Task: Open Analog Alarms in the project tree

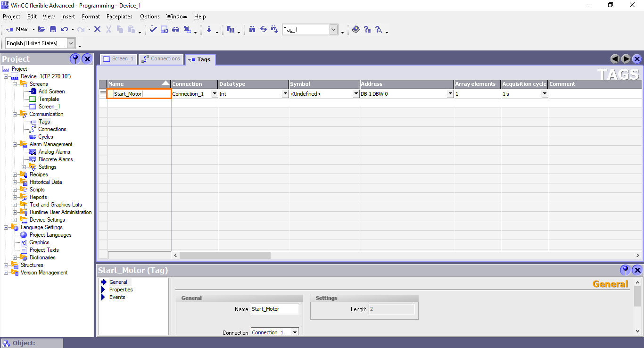Action: (x=54, y=152)
